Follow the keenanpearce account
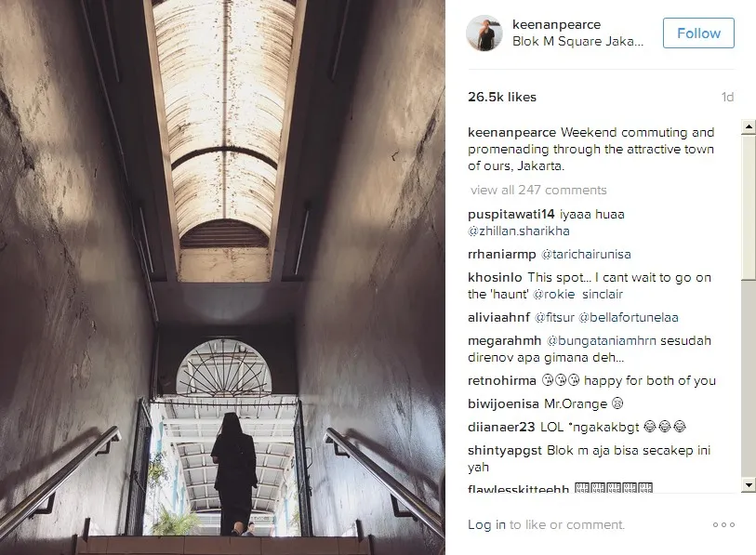 pos(698,33)
